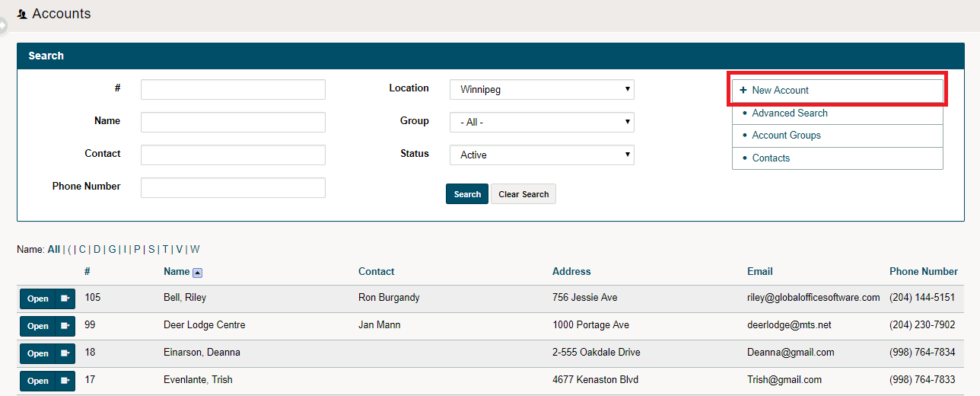Image resolution: width=980 pixels, height=396 pixels.
Task: Expand the Group dropdown showing - All -
Action: [542, 122]
